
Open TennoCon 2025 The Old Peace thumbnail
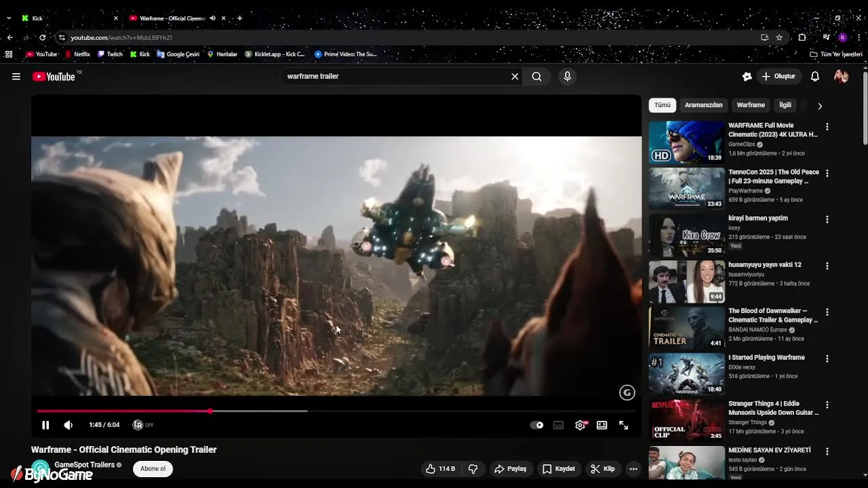point(686,188)
